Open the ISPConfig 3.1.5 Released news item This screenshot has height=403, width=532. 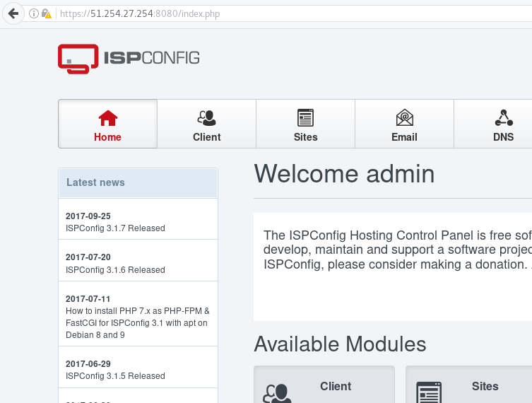click(x=115, y=376)
